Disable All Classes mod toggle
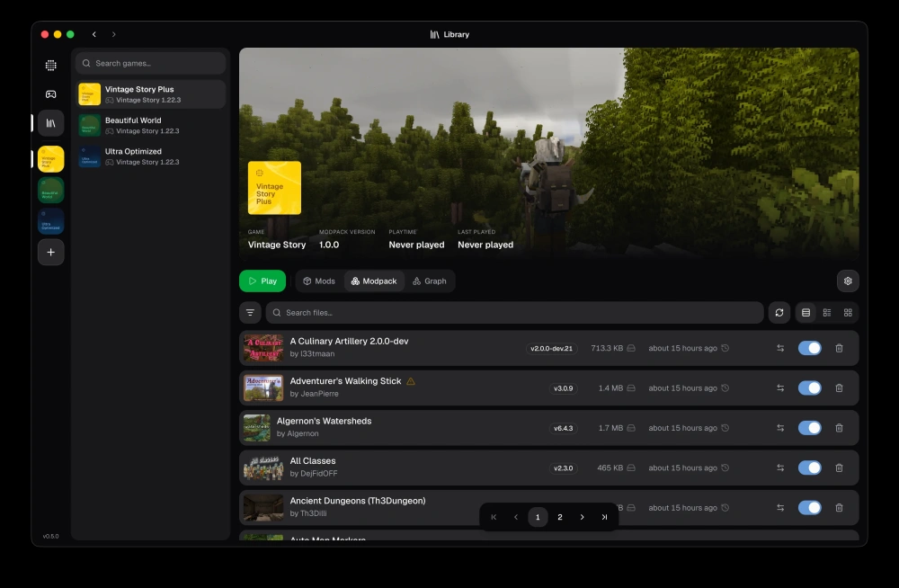This screenshot has width=899, height=588. pos(810,468)
